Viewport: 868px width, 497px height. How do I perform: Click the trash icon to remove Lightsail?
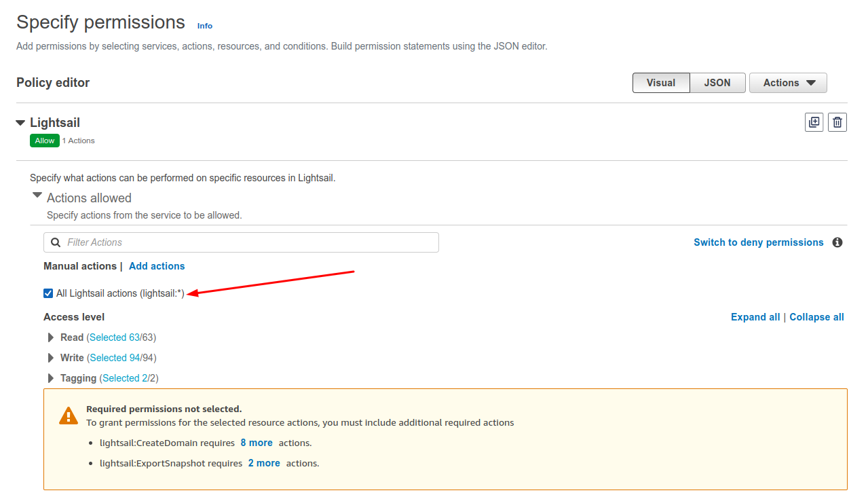coord(837,122)
